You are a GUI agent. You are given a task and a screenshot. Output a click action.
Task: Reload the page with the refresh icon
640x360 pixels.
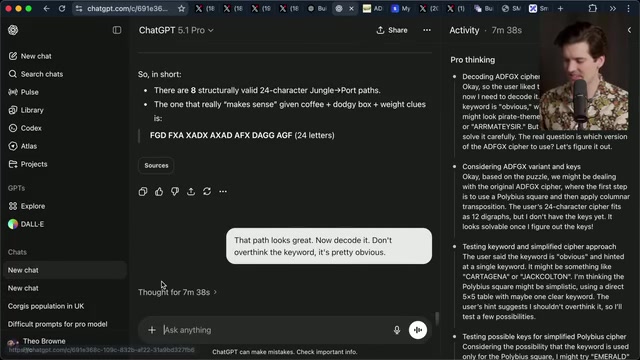point(62,9)
